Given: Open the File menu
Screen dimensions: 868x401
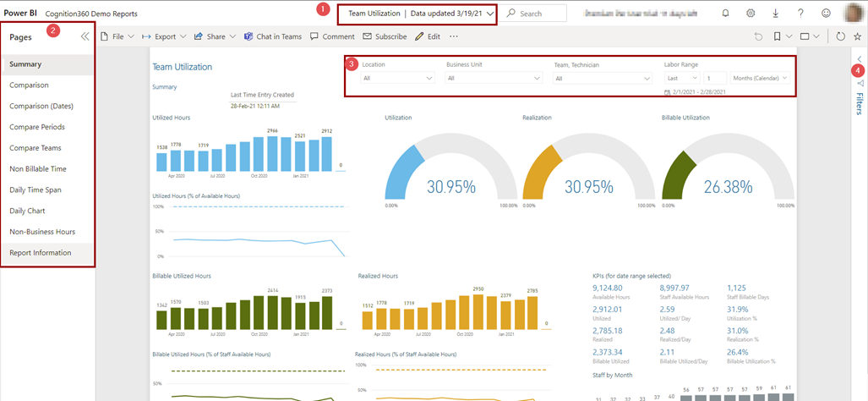Looking at the screenshot, I should pyautogui.click(x=117, y=37).
